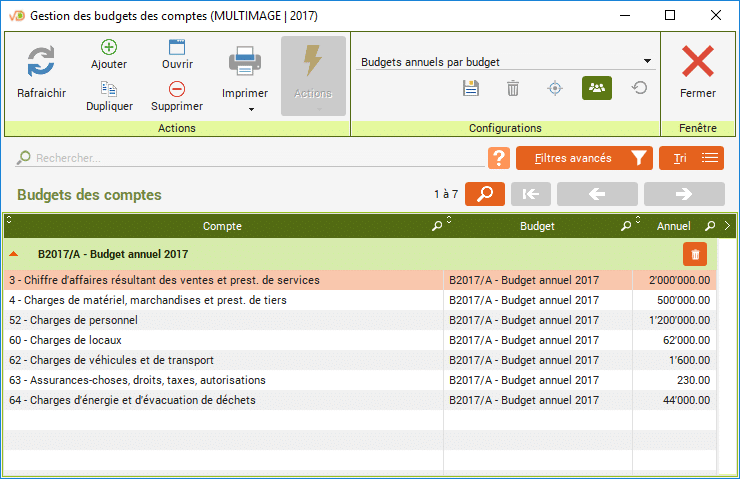
Task: Open selected budget with Ouvrir
Action: click(x=177, y=48)
